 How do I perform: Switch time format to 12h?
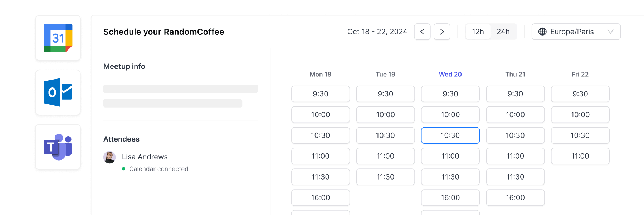point(478,32)
